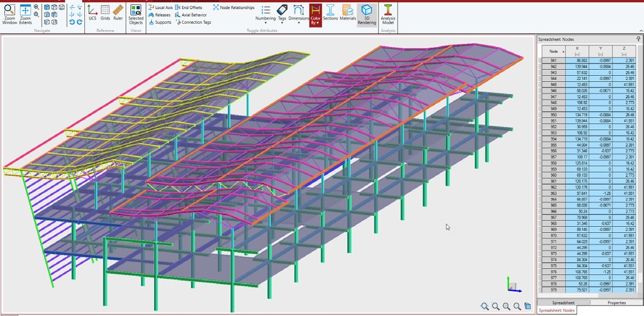Open the UCS reference tool

click(x=92, y=13)
